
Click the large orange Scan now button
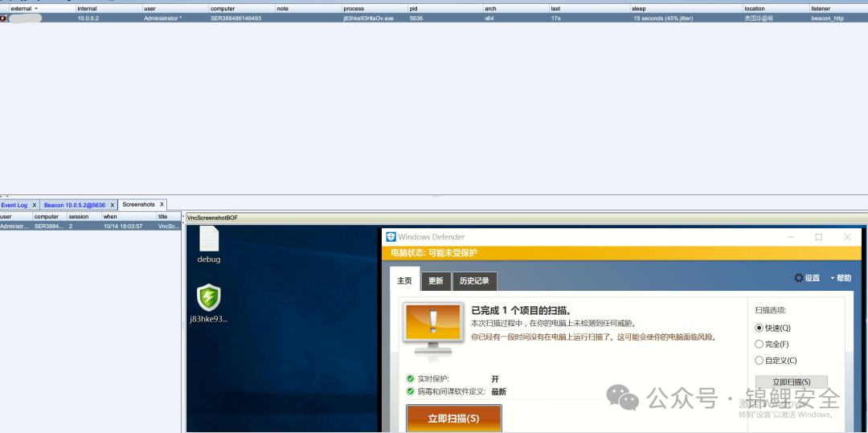click(454, 419)
